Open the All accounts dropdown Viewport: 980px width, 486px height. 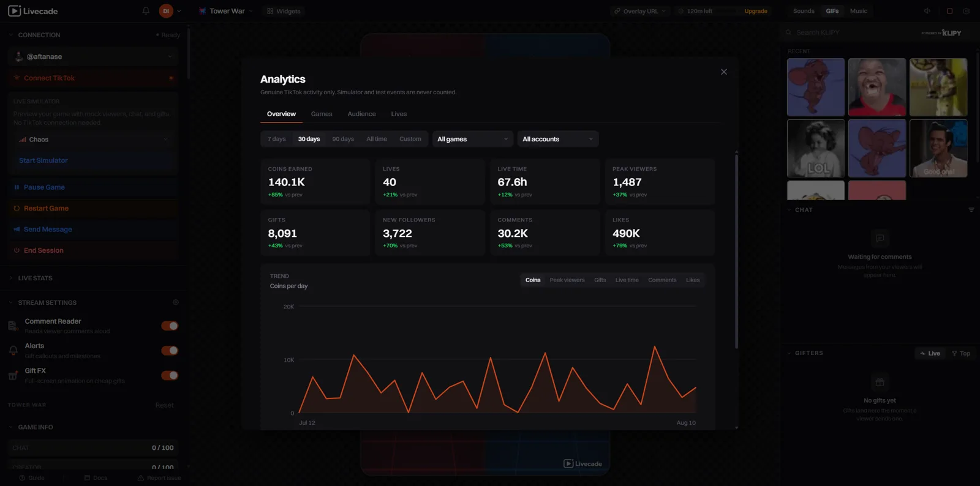[x=557, y=139]
